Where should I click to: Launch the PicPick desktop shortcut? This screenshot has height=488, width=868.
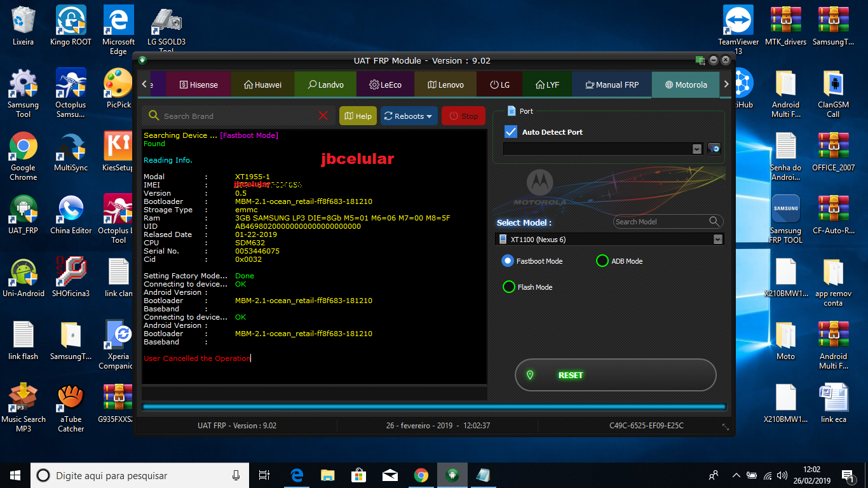pos(118,88)
